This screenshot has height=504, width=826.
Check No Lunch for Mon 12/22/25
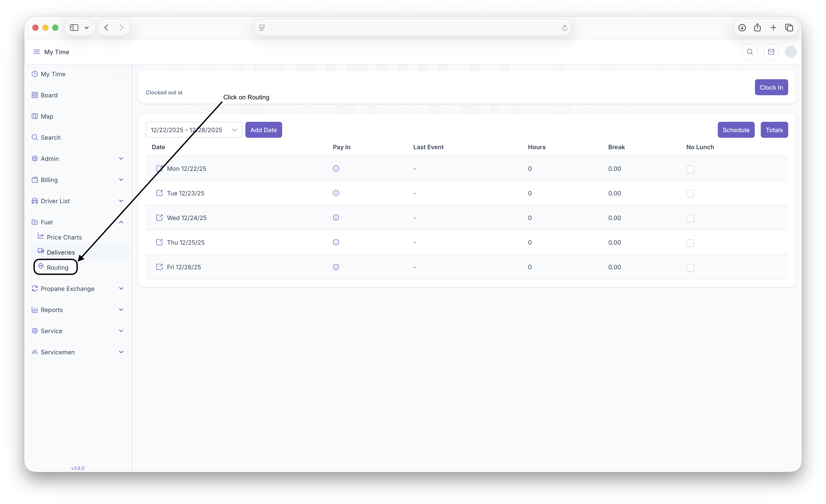(690, 169)
